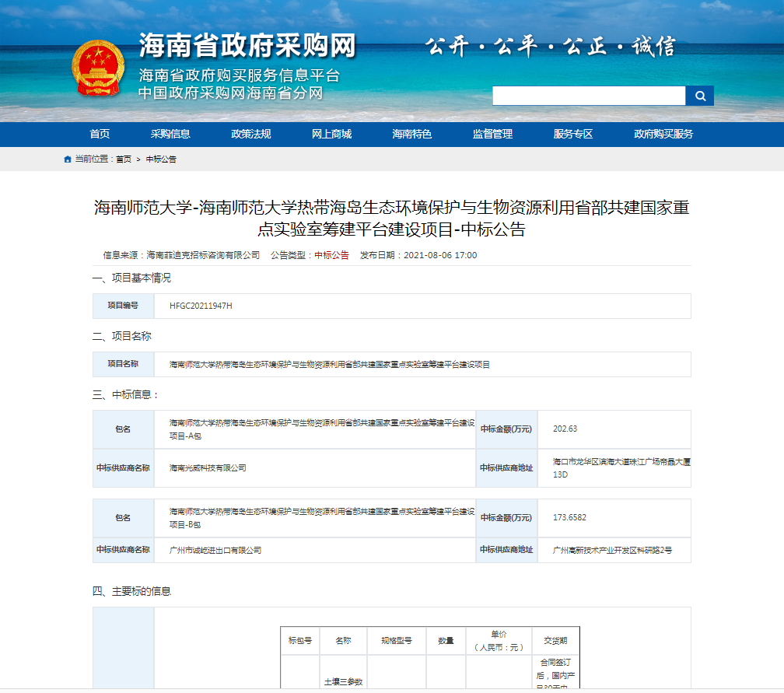Focus the site search input field
The height and width of the screenshot is (693, 784).
click(x=589, y=96)
